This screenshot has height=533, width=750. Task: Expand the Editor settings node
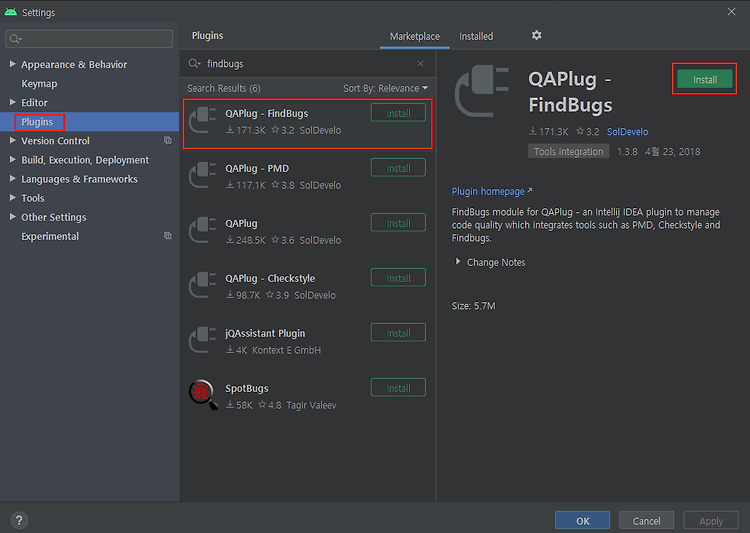point(12,102)
